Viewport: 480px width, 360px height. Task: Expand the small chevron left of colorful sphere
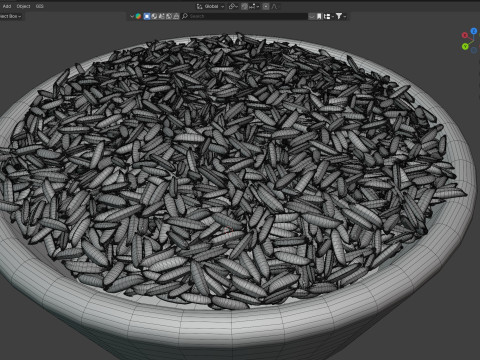pyautogui.click(x=132, y=16)
